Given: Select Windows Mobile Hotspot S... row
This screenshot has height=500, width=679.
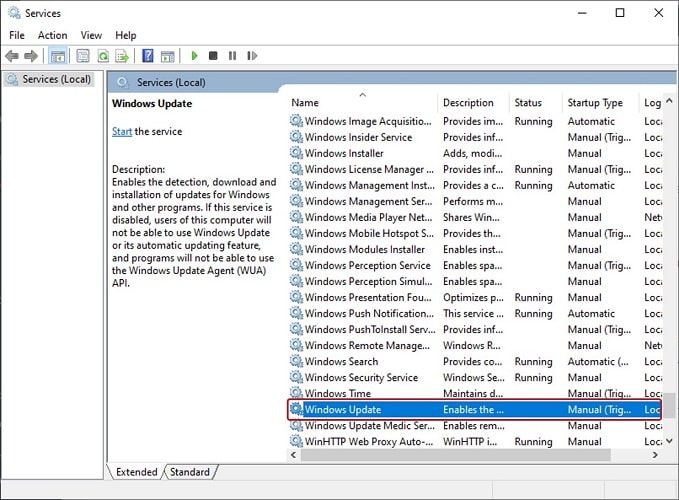Looking at the screenshot, I should 475,233.
